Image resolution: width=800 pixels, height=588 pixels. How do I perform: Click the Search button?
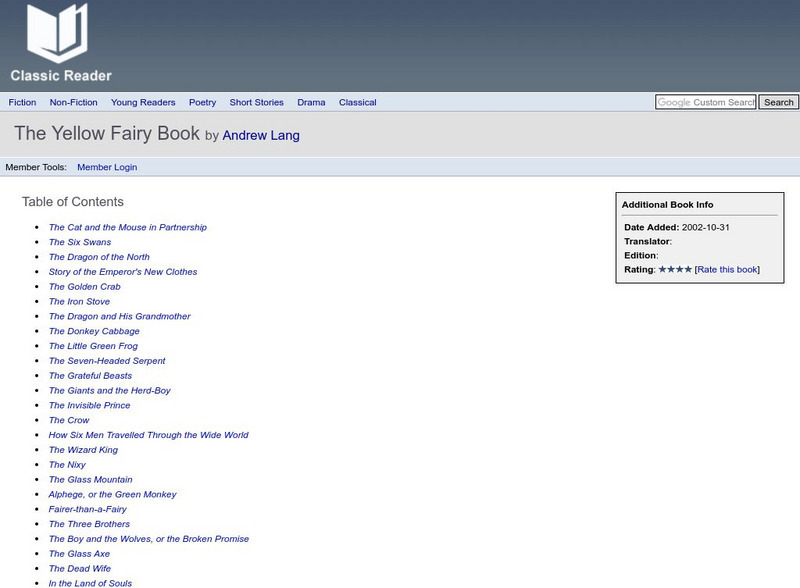pos(776,101)
